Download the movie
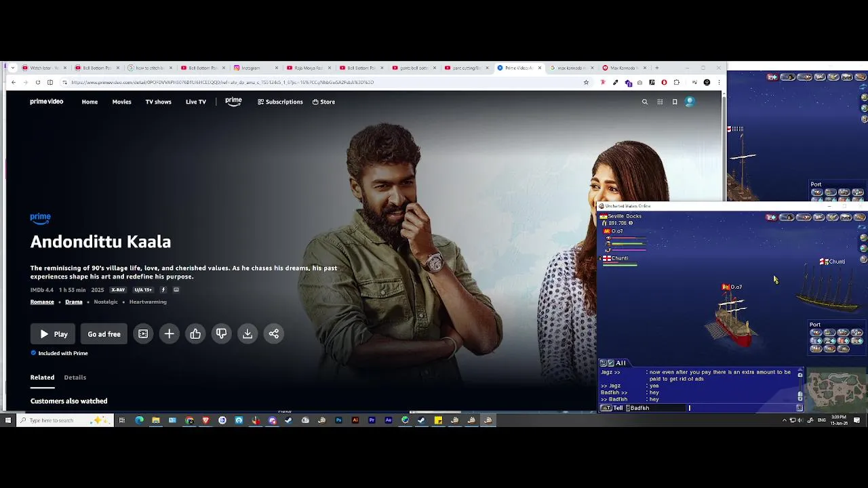Viewport: 868px width, 488px height. pos(248,333)
